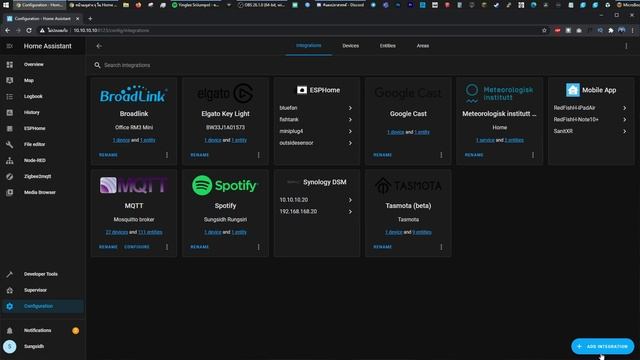The height and width of the screenshot is (360, 640).
Task: Open File editor wrench icon
Action: coord(9,144)
